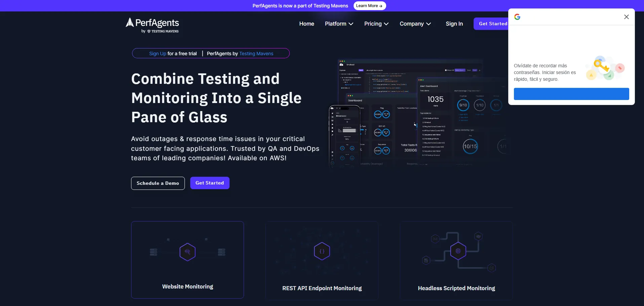This screenshot has height=306, width=644.
Task: Click the Schedule a Demo button
Action: pyautogui.click(x=158, y=183)
